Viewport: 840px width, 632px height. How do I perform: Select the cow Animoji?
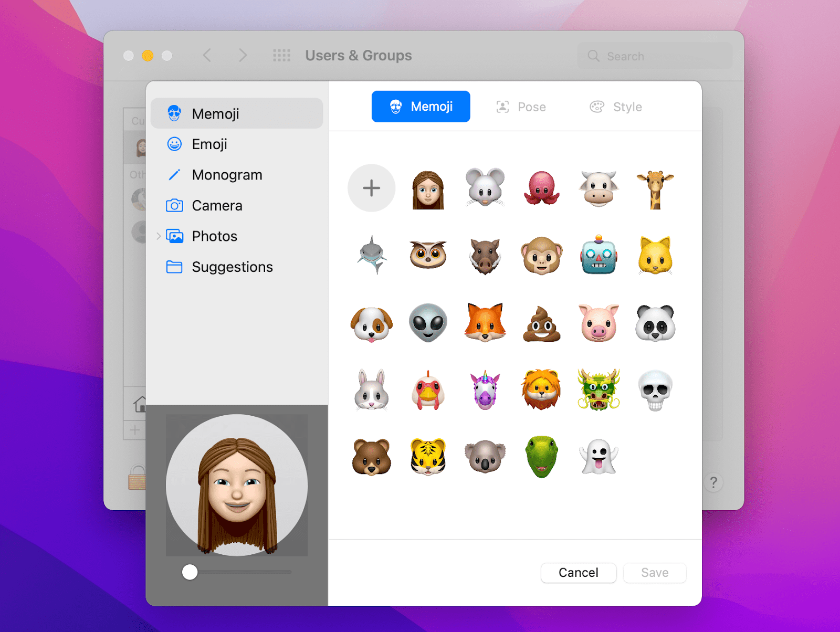(x=598, y=188)
